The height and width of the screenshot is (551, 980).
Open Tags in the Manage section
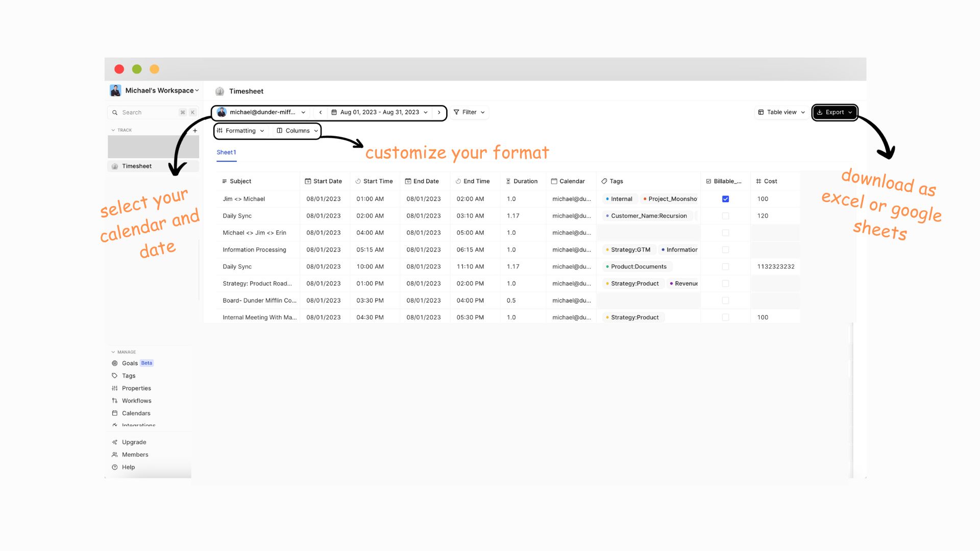point(129,376)
